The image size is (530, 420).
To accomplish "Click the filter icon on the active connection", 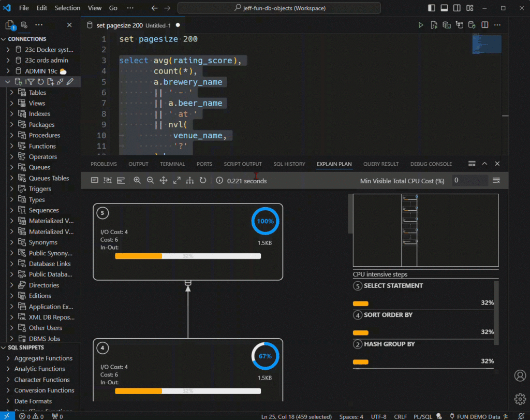I will click(31, 81).
